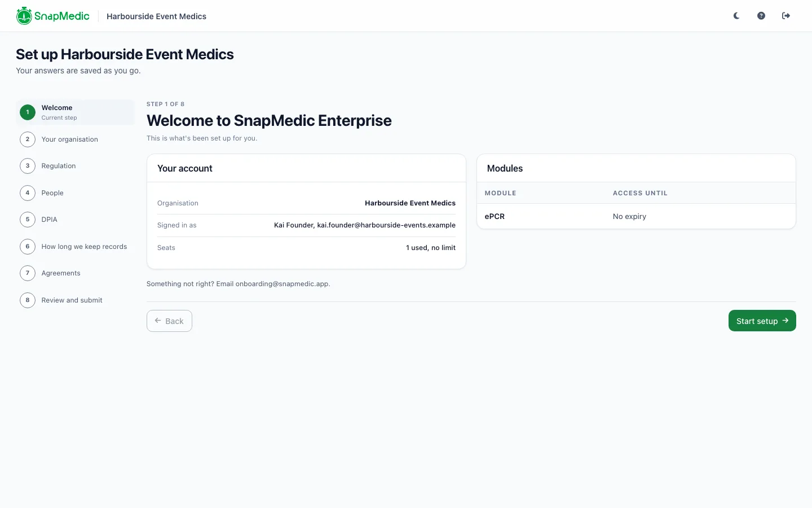Click the signed-in email kai.founder@harbourside-events.example
This screenshot has width=812, height=508.
point(386,225)
